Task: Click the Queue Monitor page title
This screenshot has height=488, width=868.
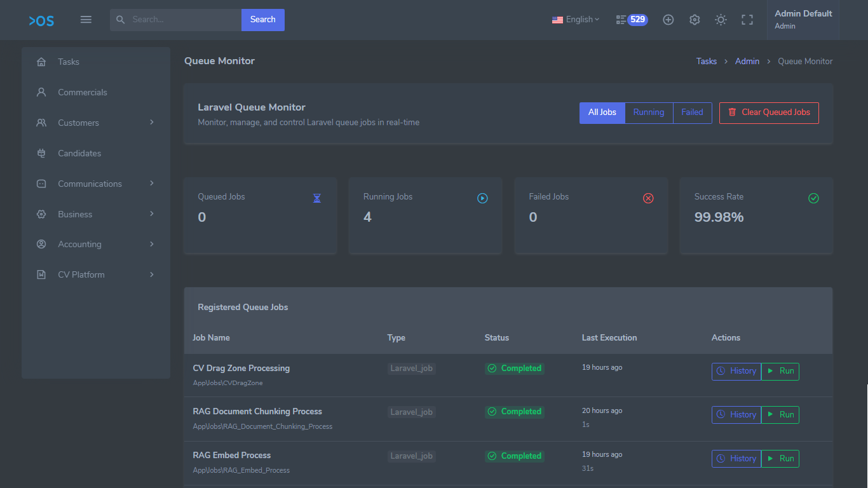Action: tap(220, 61)
